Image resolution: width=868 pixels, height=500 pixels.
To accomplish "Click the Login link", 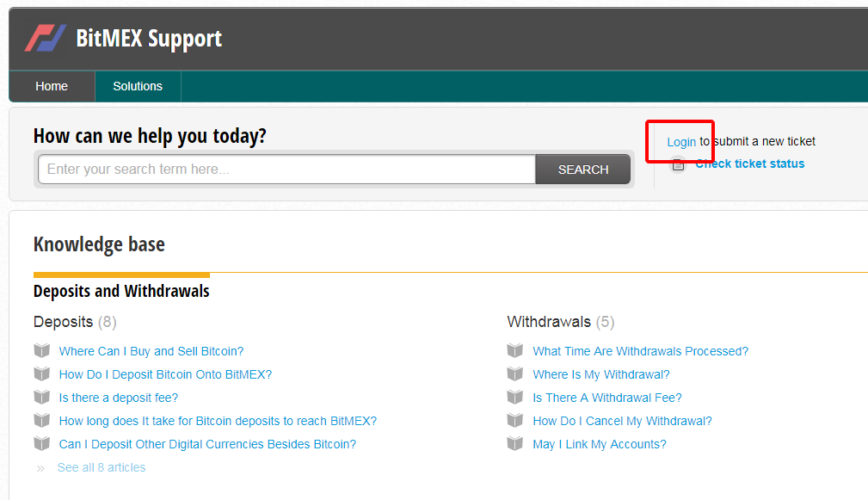I will [x=681, y=142].
